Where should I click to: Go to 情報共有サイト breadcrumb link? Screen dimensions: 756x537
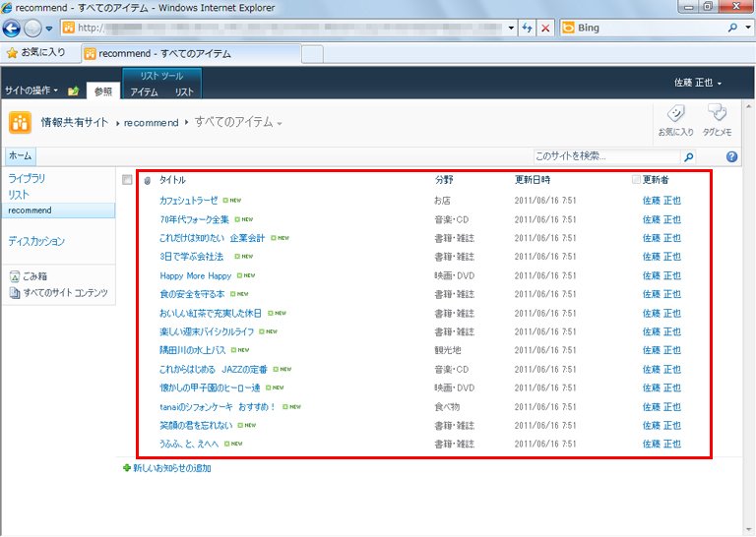point(74,122)
